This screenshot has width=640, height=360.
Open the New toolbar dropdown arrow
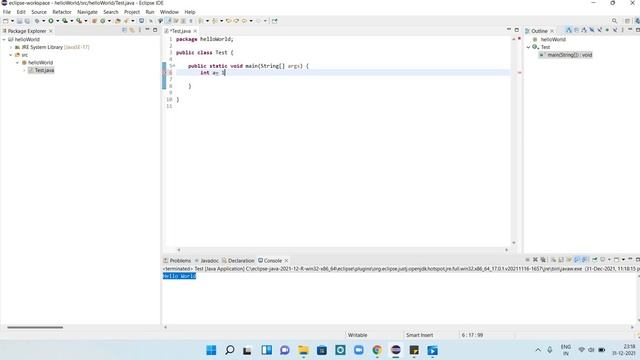point(12,21)
